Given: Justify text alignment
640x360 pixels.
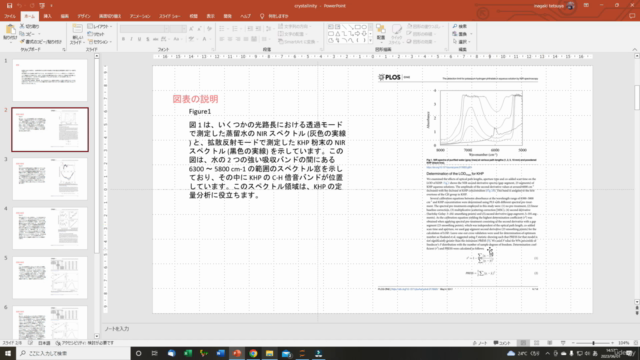Looking at the screenshot, I should click(x=246, y=39).
